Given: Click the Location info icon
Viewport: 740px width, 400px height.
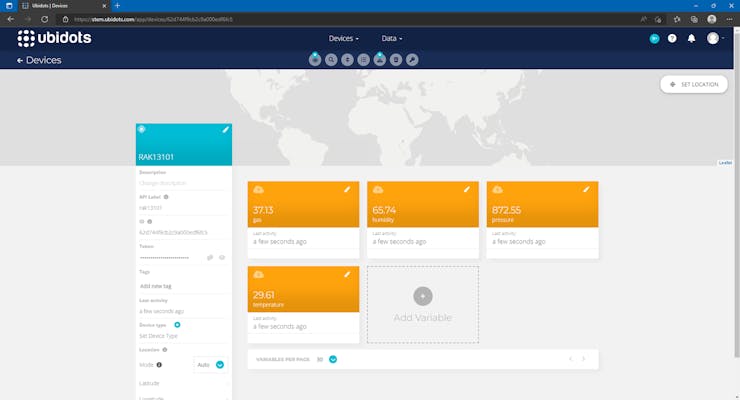Looking at the screenshot, I should coord(165,350).
